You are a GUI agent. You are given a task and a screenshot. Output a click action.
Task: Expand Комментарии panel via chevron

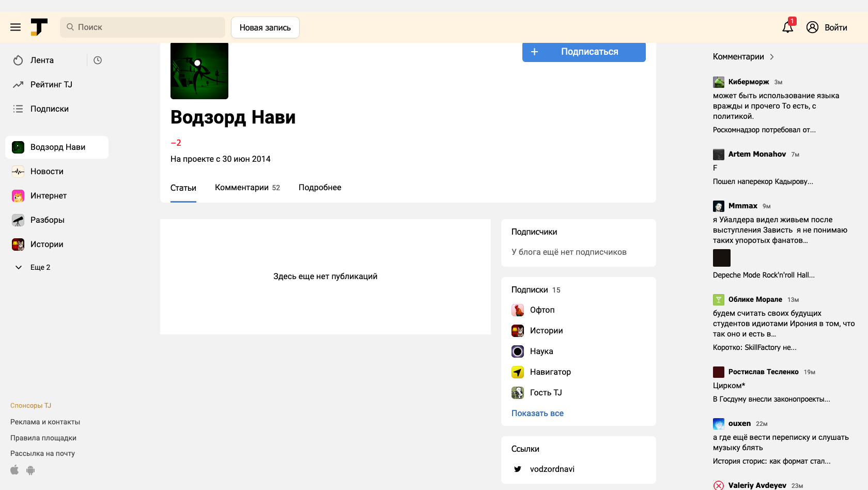[772, 57]
